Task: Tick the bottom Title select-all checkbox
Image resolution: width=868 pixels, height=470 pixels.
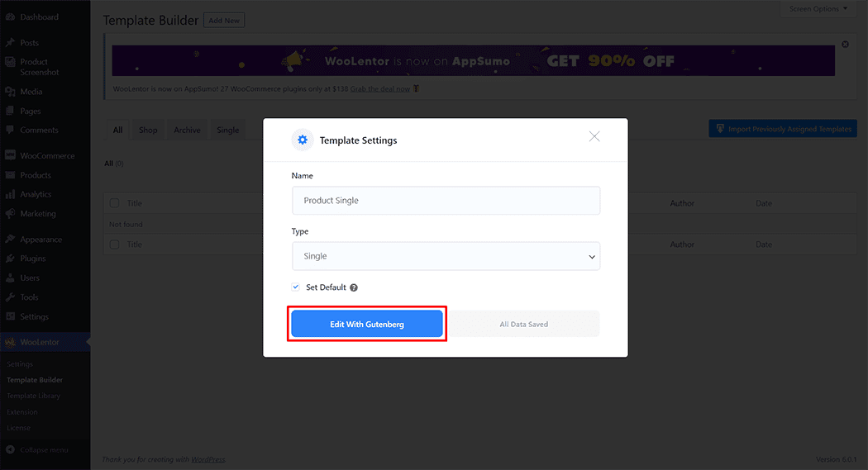Action: point(114,244)
